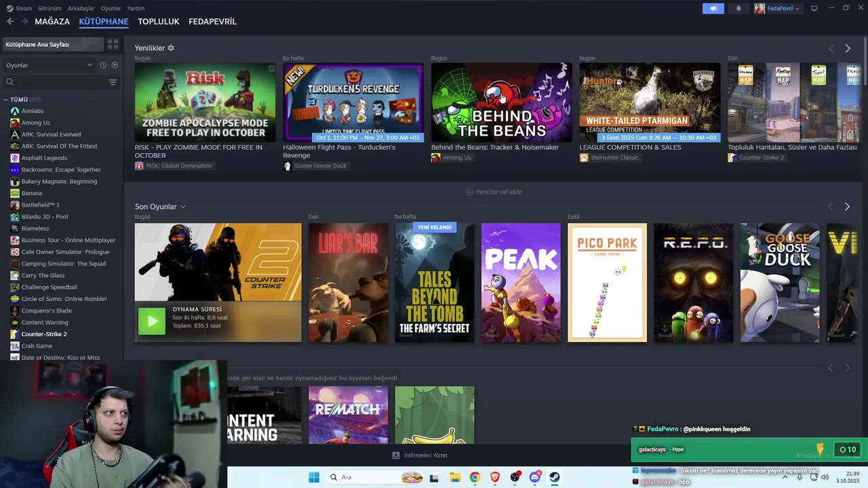Select ARK: Survival Evolved in the list
Viewport: 868px width, 488px height.
tap(51, 134)
